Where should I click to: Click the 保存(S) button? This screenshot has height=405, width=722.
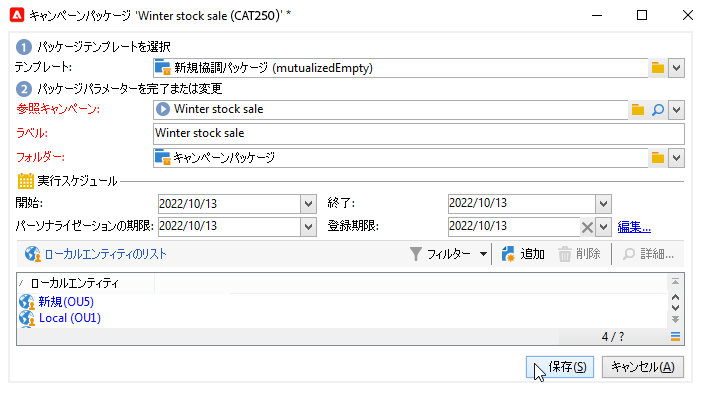click(559, 366)
